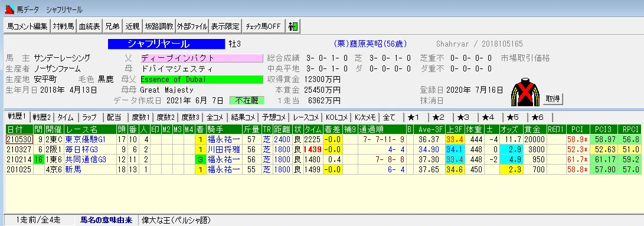Click date cell 210530
The height and width of the screenshot is (226, 644).
click(19, 139)
